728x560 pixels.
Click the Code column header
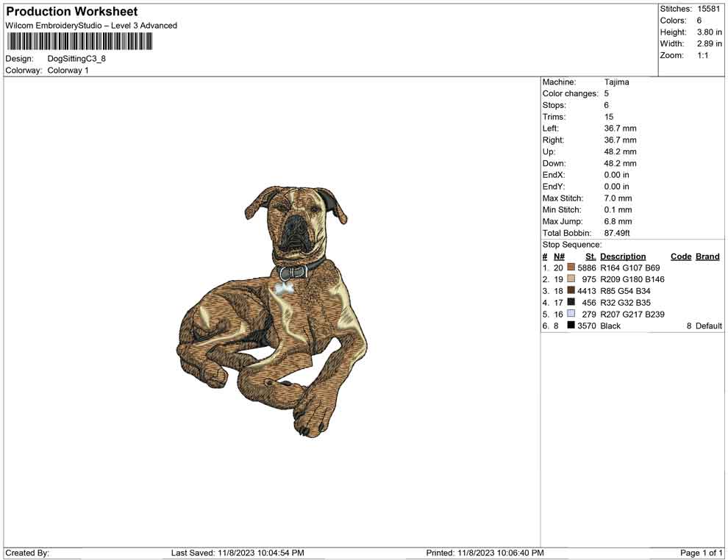681,256
